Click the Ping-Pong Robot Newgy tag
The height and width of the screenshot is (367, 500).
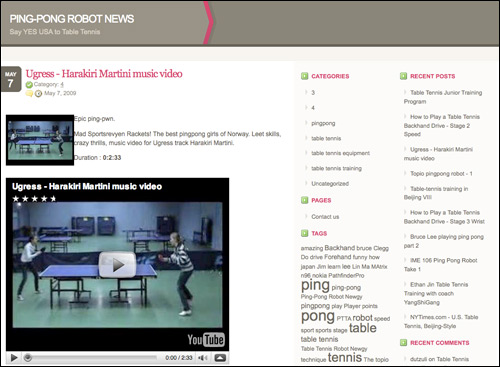pyautogui.click(x=331, y=297)
